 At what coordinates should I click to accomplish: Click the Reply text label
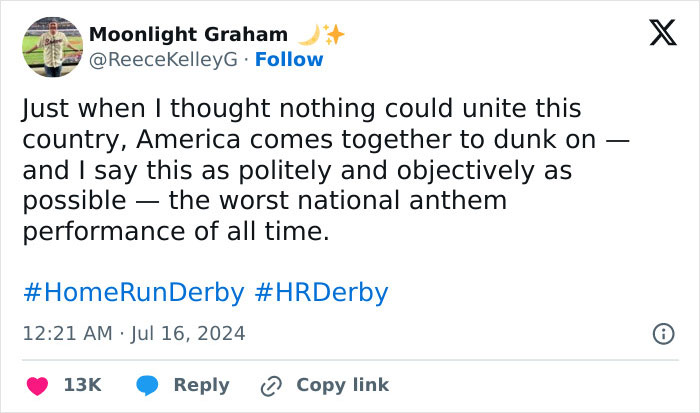pyautogui.click(x=201, y=385)
